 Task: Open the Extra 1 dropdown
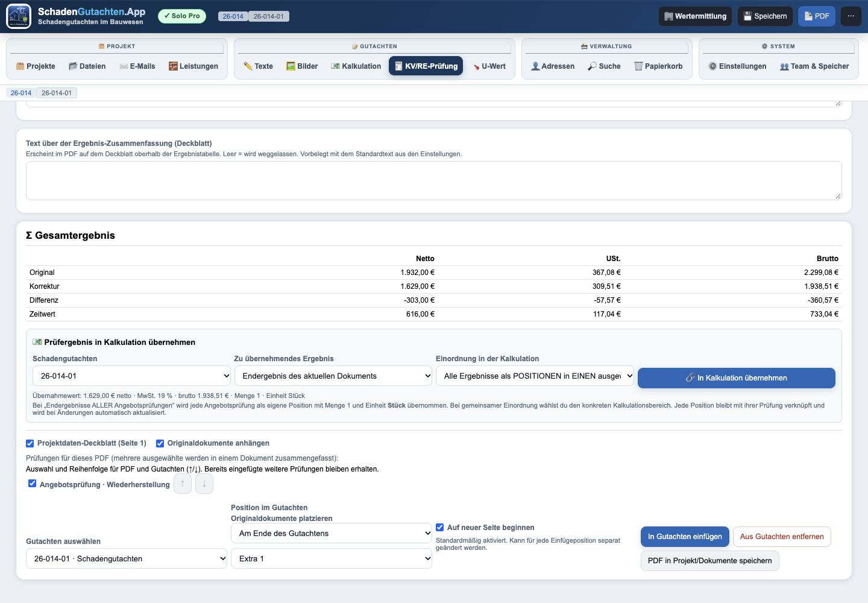click(x=332, y=558)
